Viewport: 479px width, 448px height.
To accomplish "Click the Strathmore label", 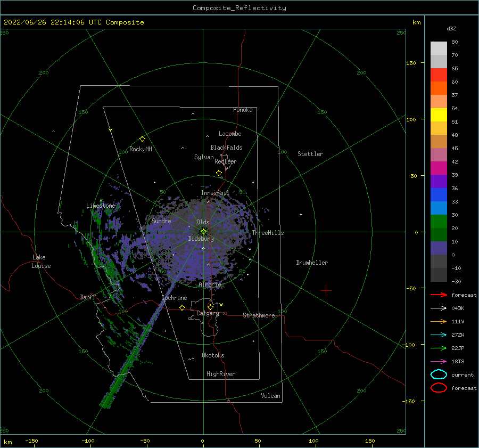I will tap(259, 315).
